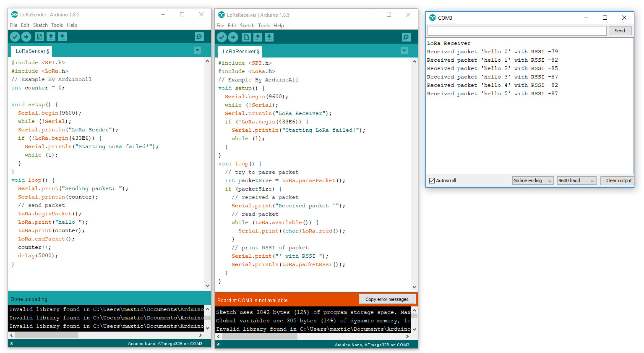The width and height of the screenshot is (644, 353).
Task: Select the LoRaSender sketch tab
Action: (31, 51)
